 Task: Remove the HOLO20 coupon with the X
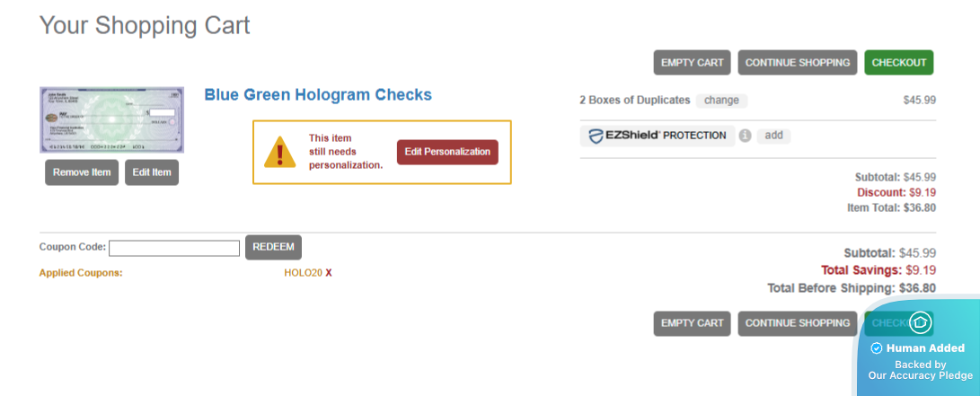(x=329, y=273)
